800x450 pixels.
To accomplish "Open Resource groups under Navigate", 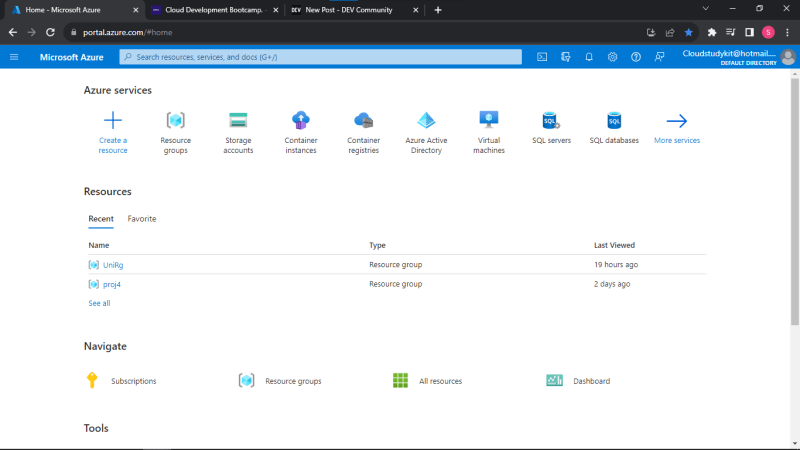I will [x=280, y=381].
